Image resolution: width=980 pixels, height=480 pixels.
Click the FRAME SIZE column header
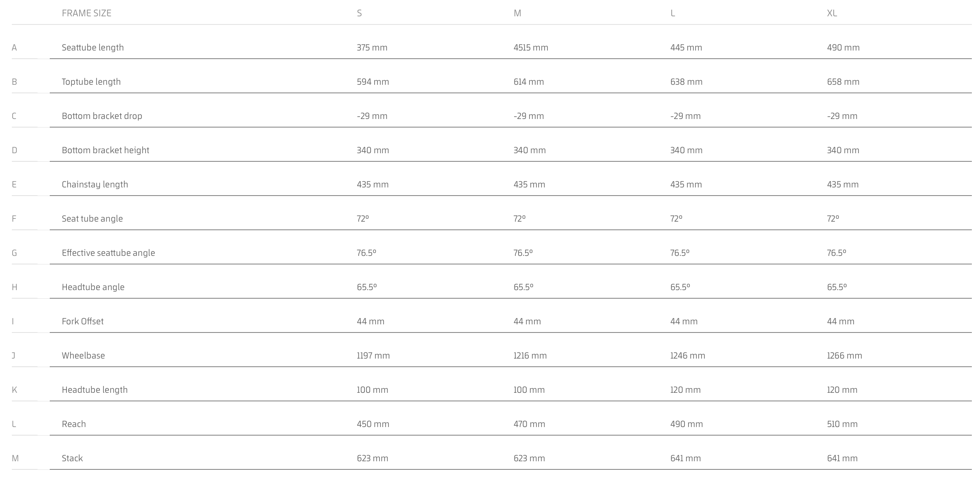point(86,13)
